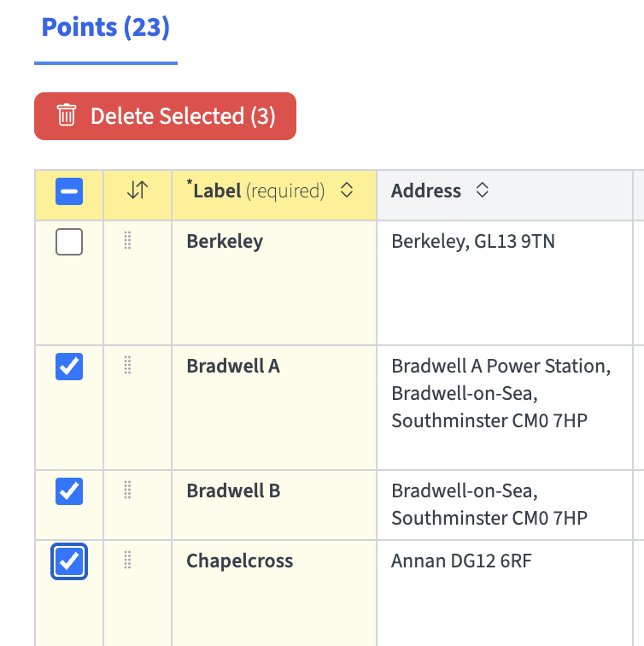Uncheck the Bradwell B row checkbox

[69, 491]
